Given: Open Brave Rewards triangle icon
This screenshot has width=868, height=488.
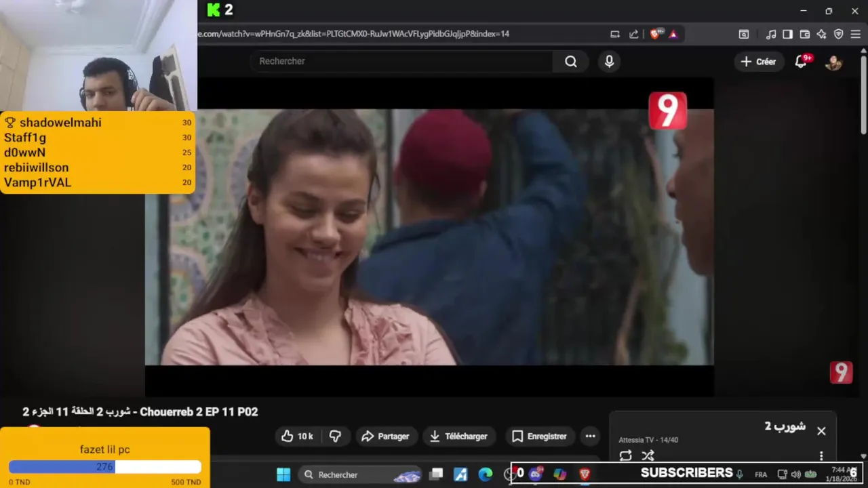Looking at the screenshot, I should [673, 34].
